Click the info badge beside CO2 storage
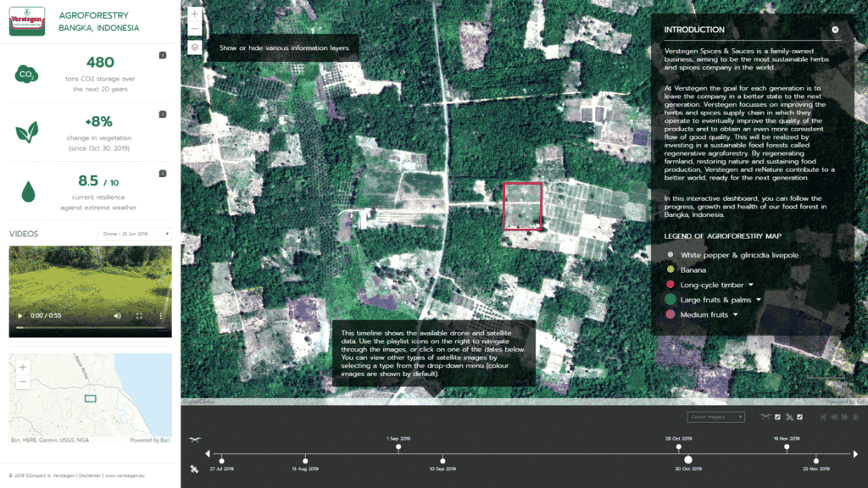Image resolution: width=868 pixels, height=488 pixels. 163,56
